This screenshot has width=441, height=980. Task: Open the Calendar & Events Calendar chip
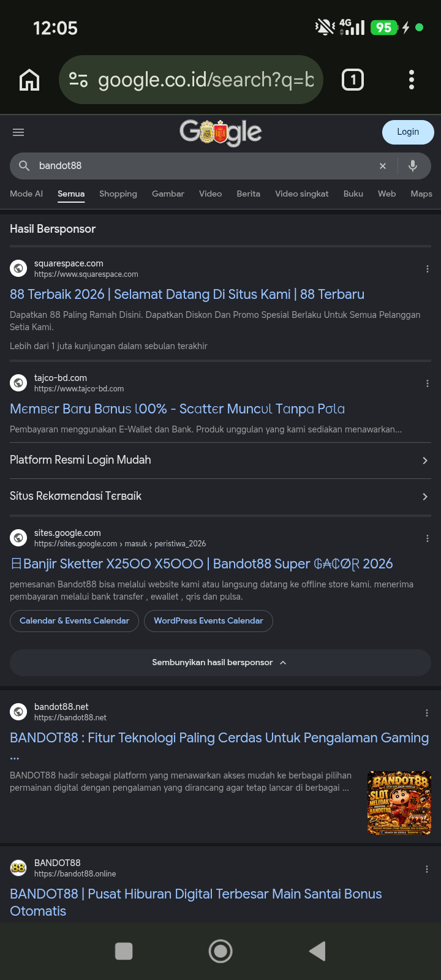pos(75,621)
